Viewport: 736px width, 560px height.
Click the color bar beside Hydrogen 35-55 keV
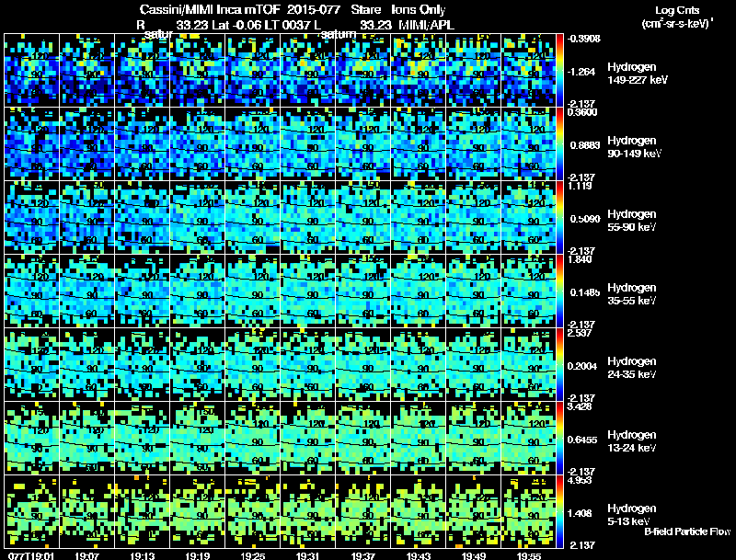point(559,291)
